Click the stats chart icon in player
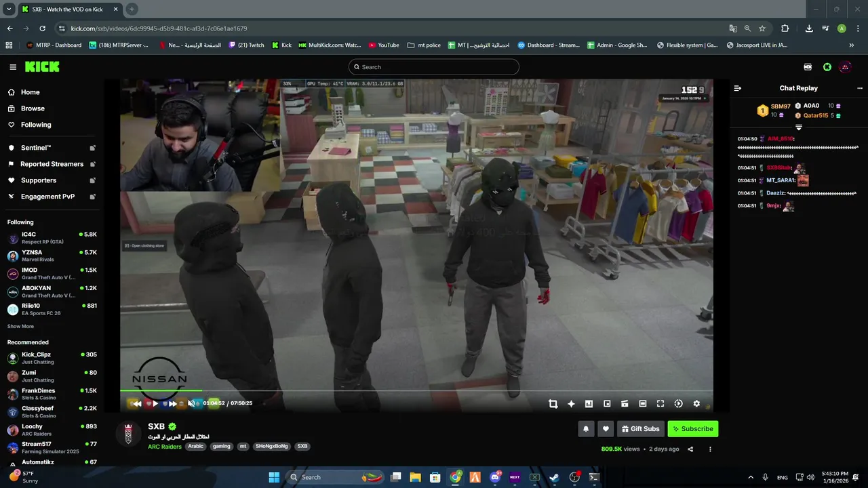This screenshot has width=868, height=488. [x=589, y=403]
